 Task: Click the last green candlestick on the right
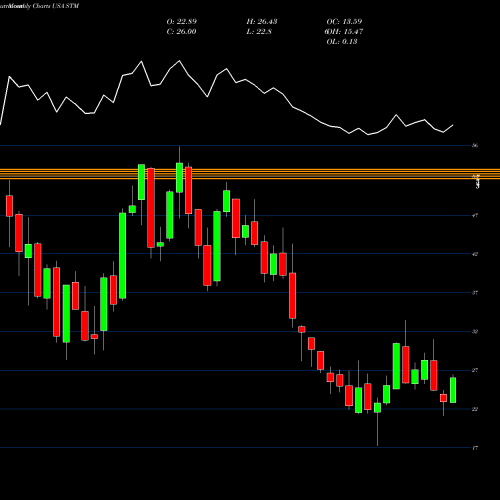point(453,390)
